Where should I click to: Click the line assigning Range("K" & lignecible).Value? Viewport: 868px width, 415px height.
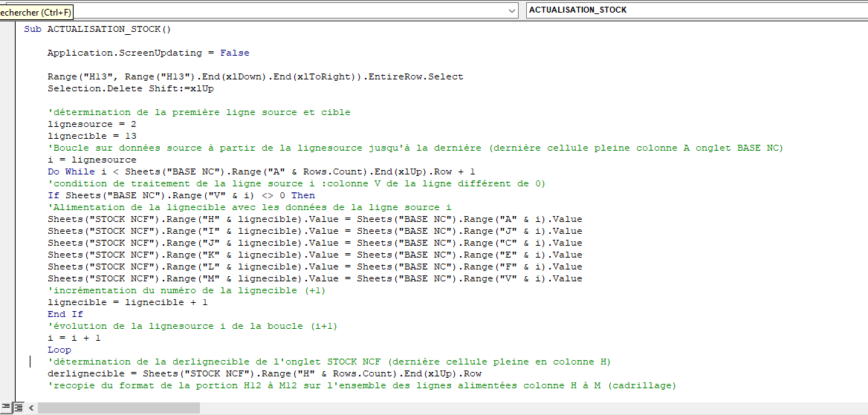(315, 255)
